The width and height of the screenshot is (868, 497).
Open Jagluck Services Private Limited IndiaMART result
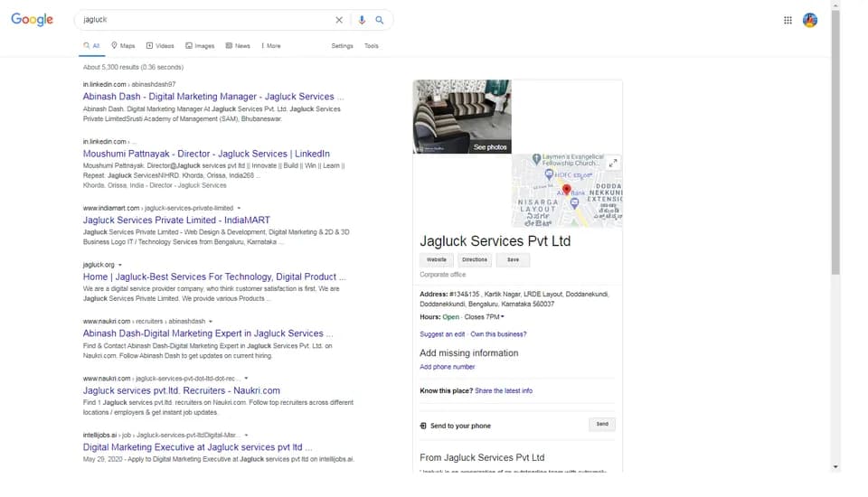pyautogui.click(x=176, y=220)
